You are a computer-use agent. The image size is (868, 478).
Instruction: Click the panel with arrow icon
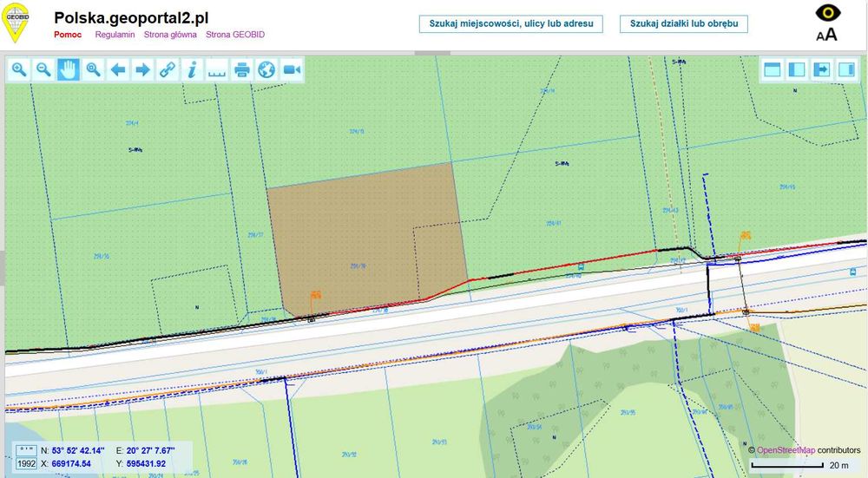click(822, 69)
